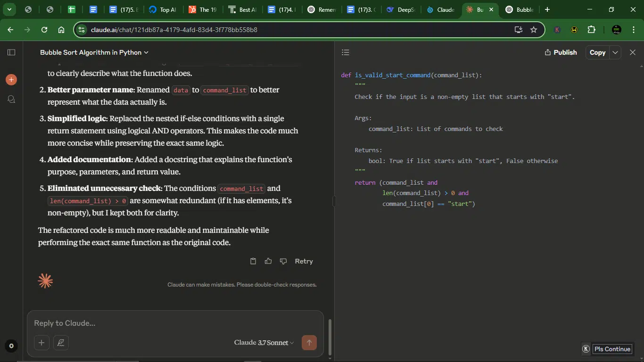644x362 pixels.
Task: Give thumbs up to the response
Action: pyautogui.click(x=268, y=261)
